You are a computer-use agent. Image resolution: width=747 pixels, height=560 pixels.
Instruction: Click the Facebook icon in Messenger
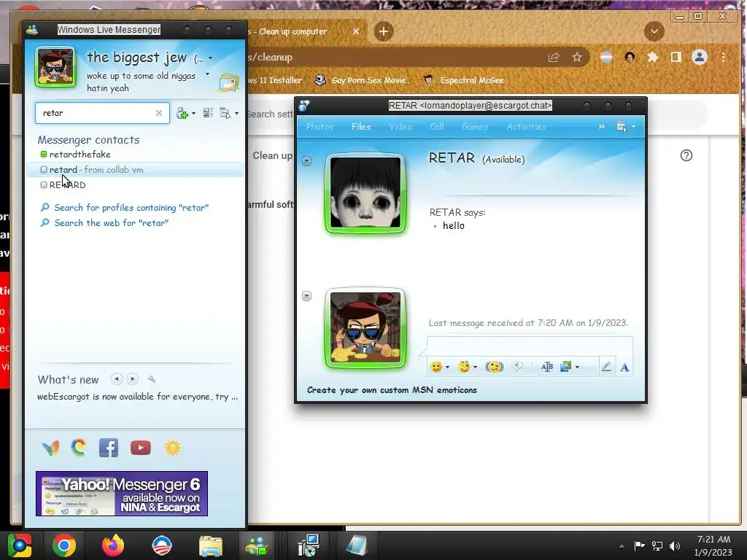[x=109, y=448]
